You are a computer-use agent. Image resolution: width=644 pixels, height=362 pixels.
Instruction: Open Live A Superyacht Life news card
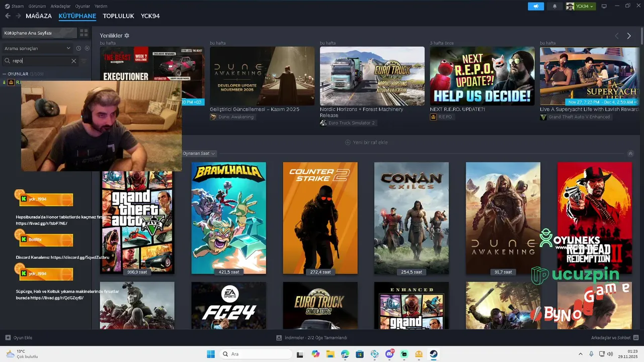click(590, 76)
